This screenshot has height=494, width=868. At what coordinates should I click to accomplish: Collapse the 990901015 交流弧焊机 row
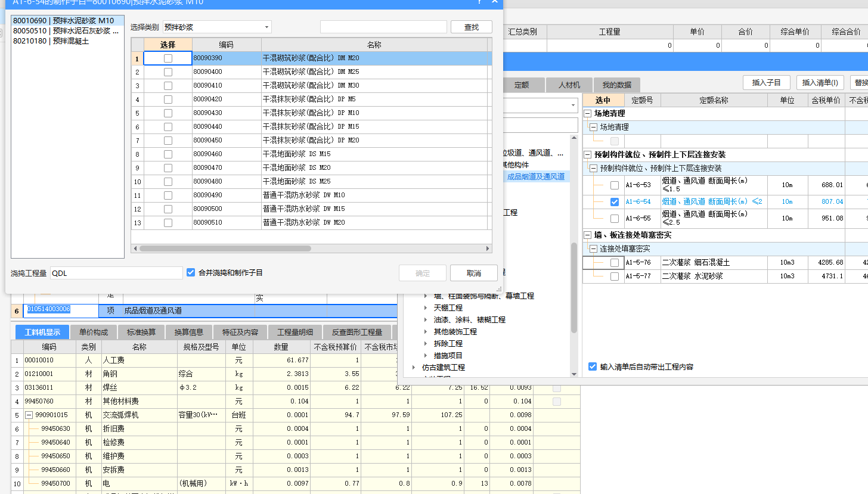pyautogui.click(x=28, y=415)
